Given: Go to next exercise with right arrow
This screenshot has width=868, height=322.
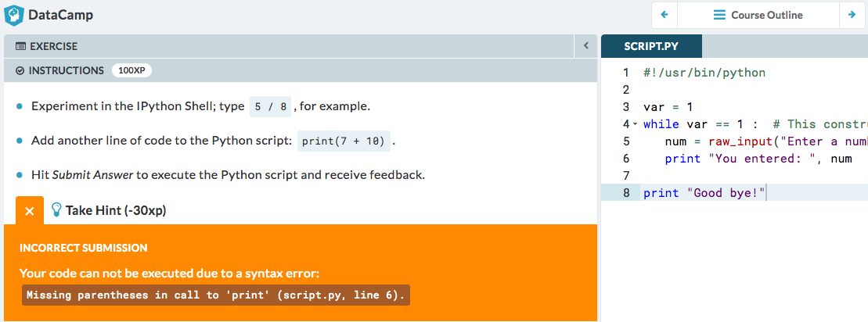Looking at the screenshot, I should [851, 15].
